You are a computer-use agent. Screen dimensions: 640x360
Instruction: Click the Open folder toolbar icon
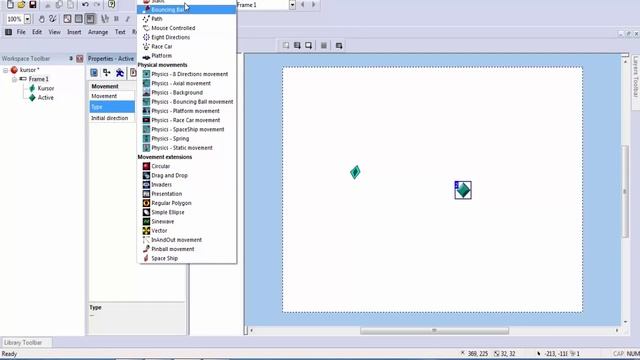[21, 4]
